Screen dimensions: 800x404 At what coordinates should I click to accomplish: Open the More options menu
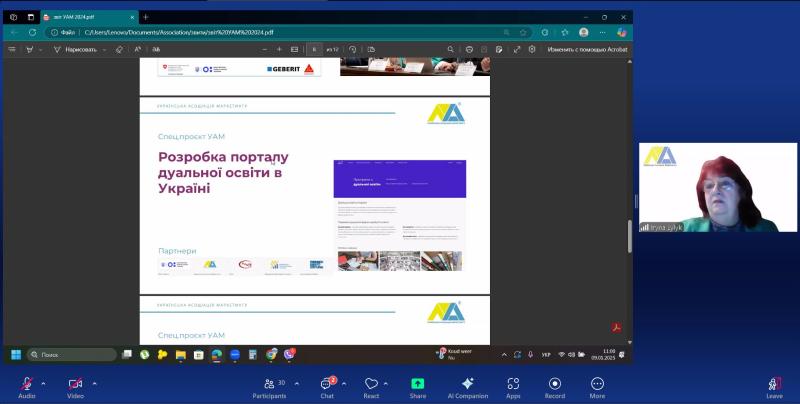click(597, 385)
